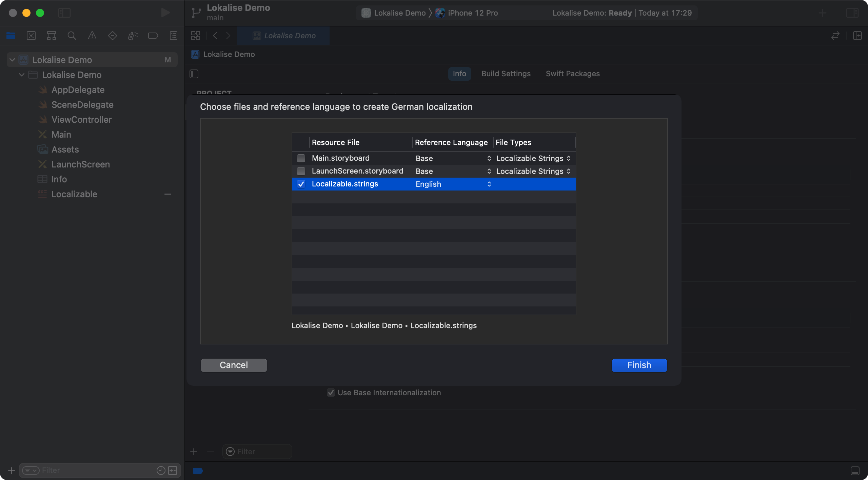Viewport: 868px width, 480px height.
Task: Click the Resource File column header
Action: pos(360,142)
